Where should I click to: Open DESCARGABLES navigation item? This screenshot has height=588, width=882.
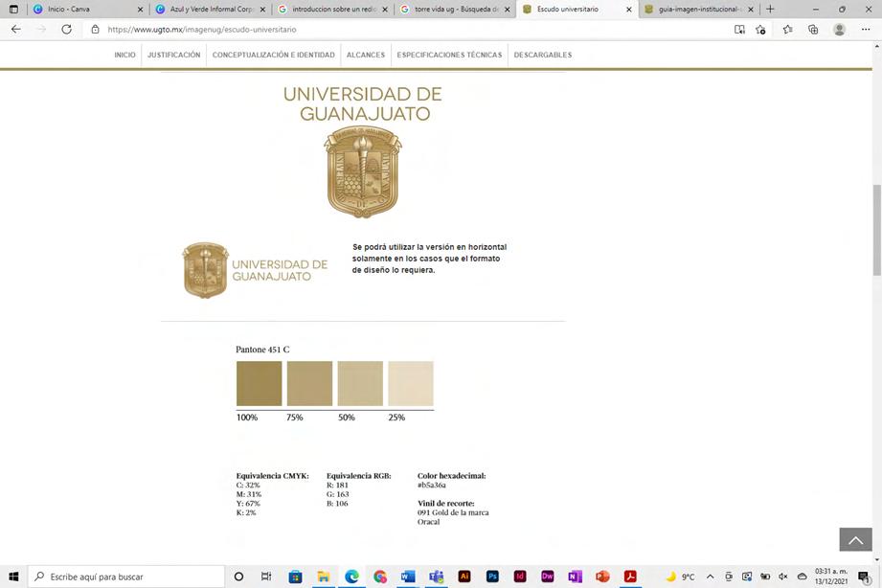(x=543, y=55)
